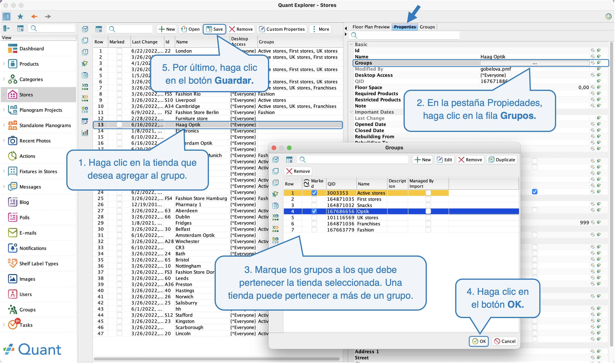
Task: Select Stores in the View sidebar
Action: tap(38, 95)
